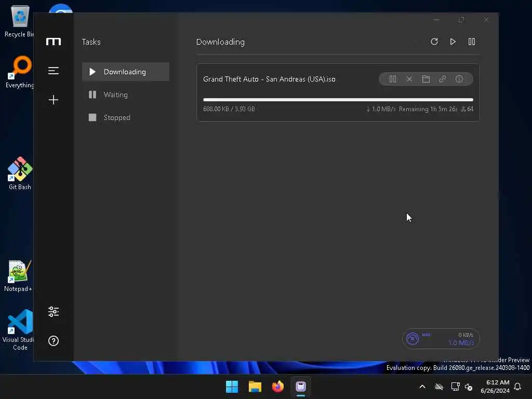Select the Downloading tab
532x399 pixels.
[x=126, y=72]
